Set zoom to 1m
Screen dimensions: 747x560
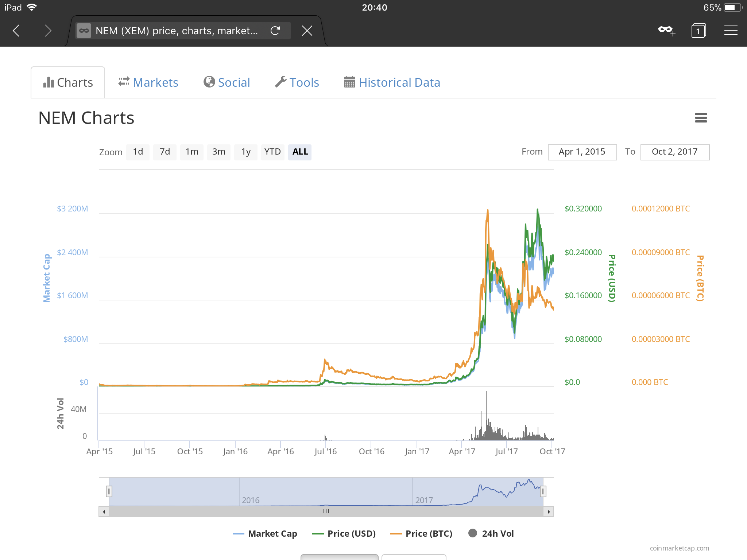(191, 152)
